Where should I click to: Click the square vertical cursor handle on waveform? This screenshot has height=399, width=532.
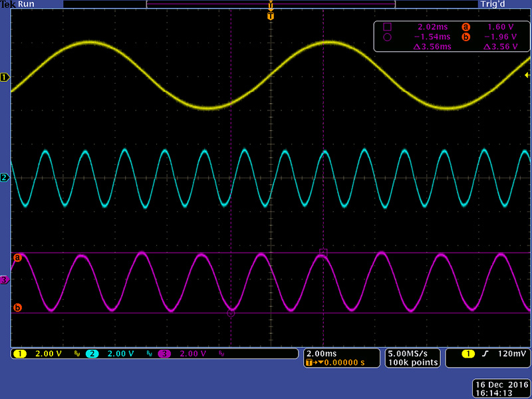pos(323,252)
